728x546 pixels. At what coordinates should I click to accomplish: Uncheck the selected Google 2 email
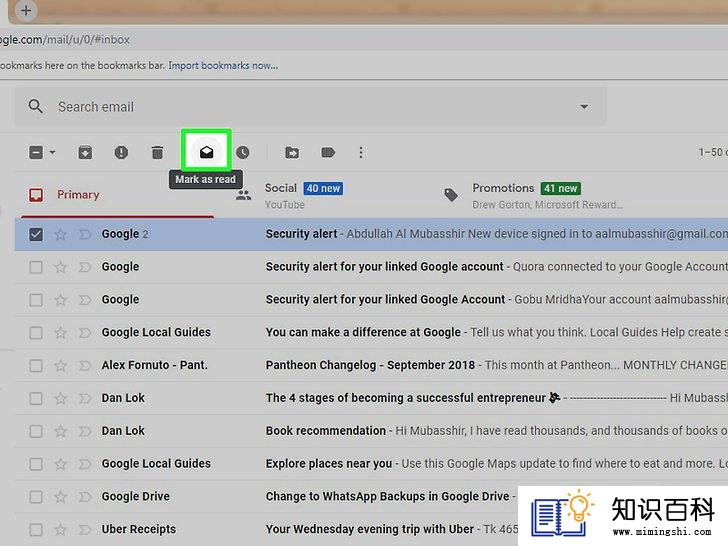point(36,234)
